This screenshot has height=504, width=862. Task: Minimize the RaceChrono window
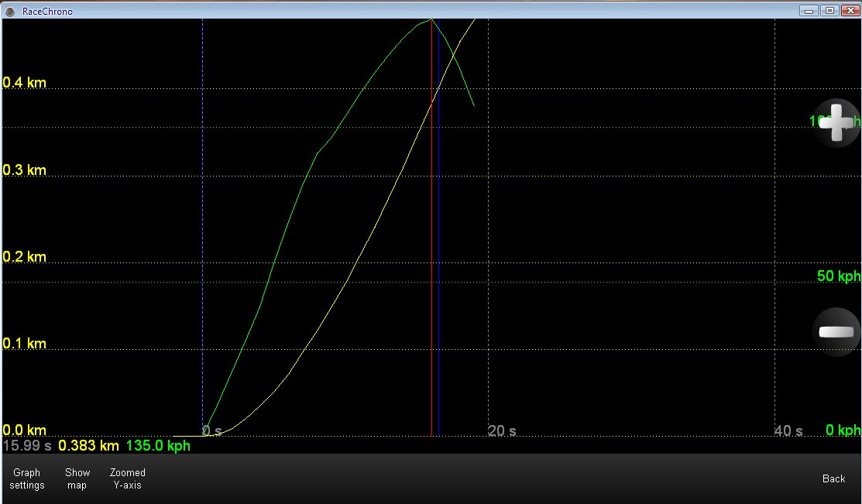[x=809, y=11]
